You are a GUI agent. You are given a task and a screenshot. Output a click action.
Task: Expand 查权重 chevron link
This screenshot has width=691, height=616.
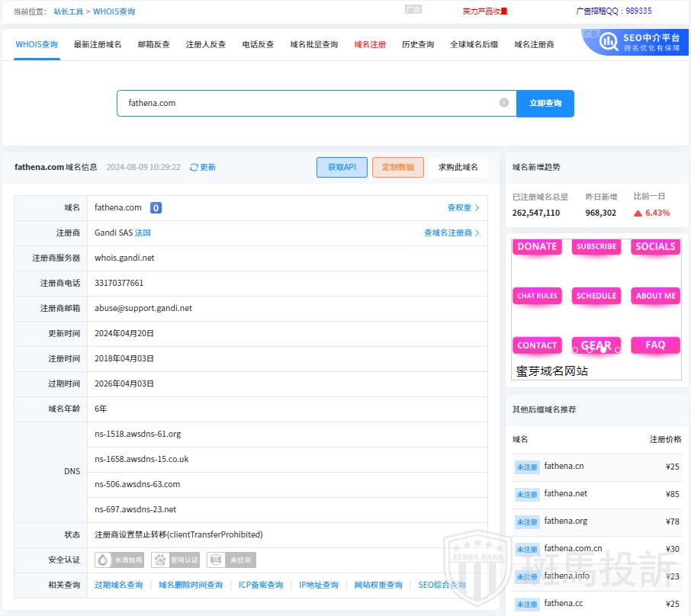[463, 208]
